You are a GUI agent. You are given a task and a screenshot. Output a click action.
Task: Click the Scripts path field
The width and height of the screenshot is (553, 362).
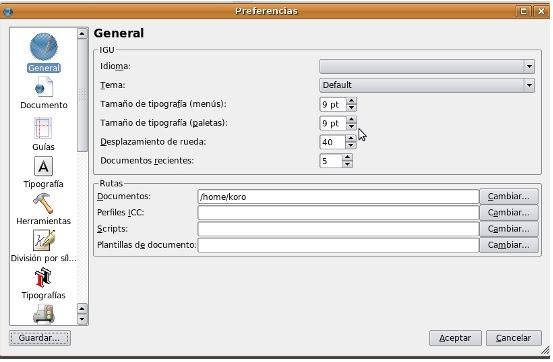(x=338, y=229)
